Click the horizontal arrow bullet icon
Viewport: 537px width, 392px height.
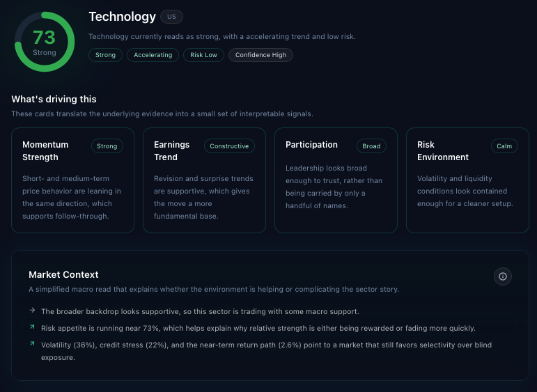point(32,310)
